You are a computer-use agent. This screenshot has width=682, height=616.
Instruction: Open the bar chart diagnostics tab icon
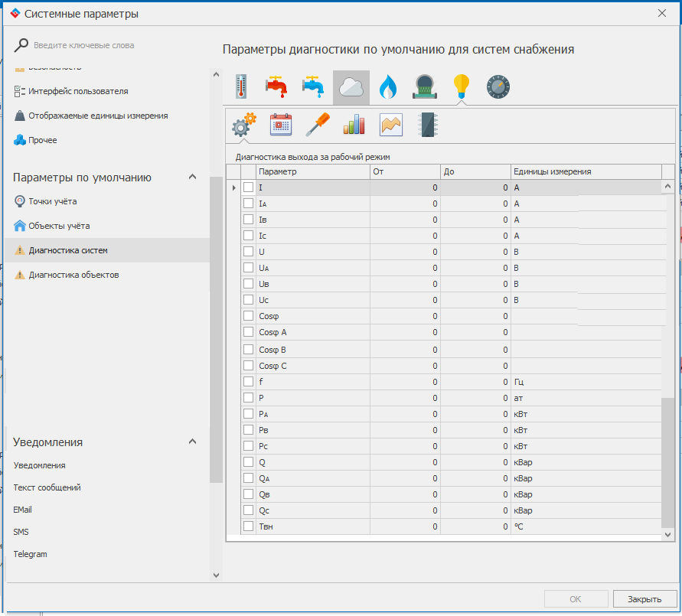(354, 125)
